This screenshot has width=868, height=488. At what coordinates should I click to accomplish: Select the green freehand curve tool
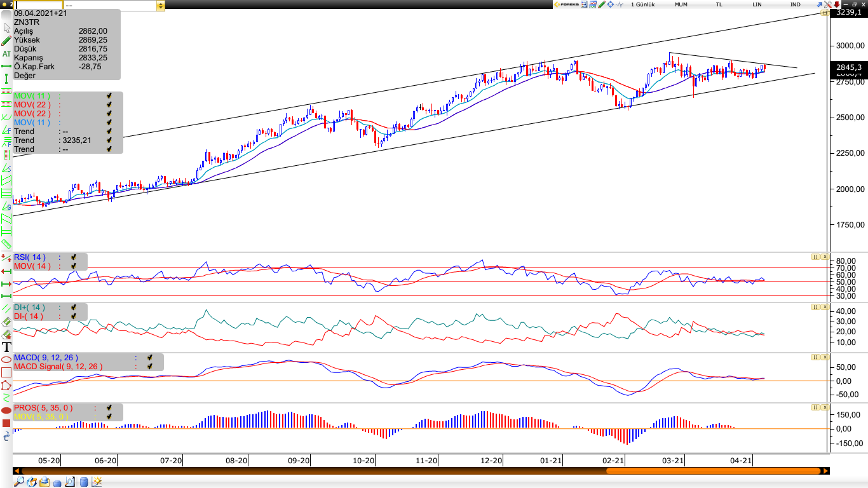point(6,398)
